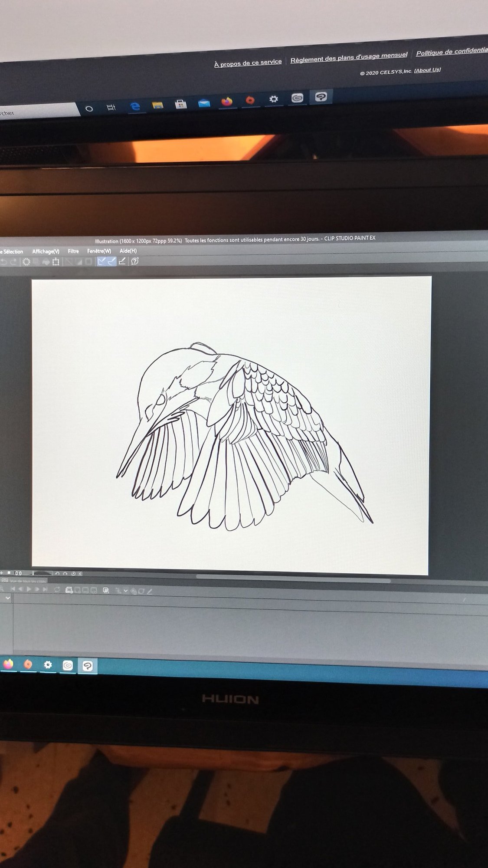
Task: Click the rotate canvas left icon below canvas
Action: pyautogui.click(x=57, y=574)
